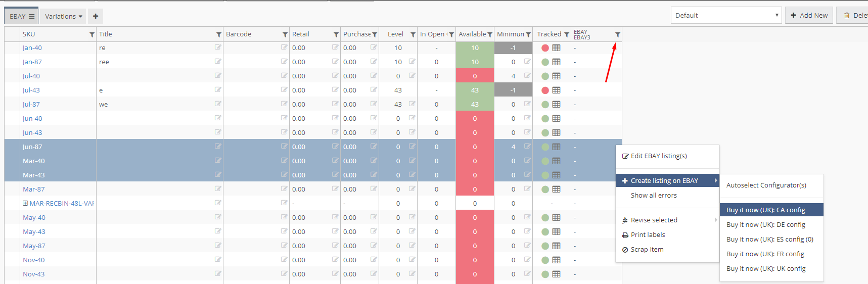
Task: Filter the EBAY EBAY3 column
Action: coord(618,35)
